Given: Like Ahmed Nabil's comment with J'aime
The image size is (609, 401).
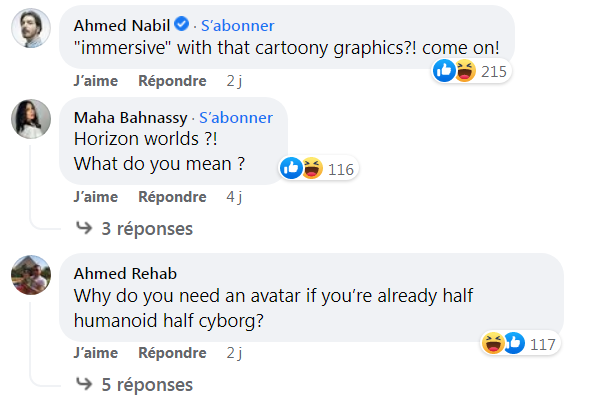Looking at the screenshot, I should pyautogui.click(x=96, y=81).
